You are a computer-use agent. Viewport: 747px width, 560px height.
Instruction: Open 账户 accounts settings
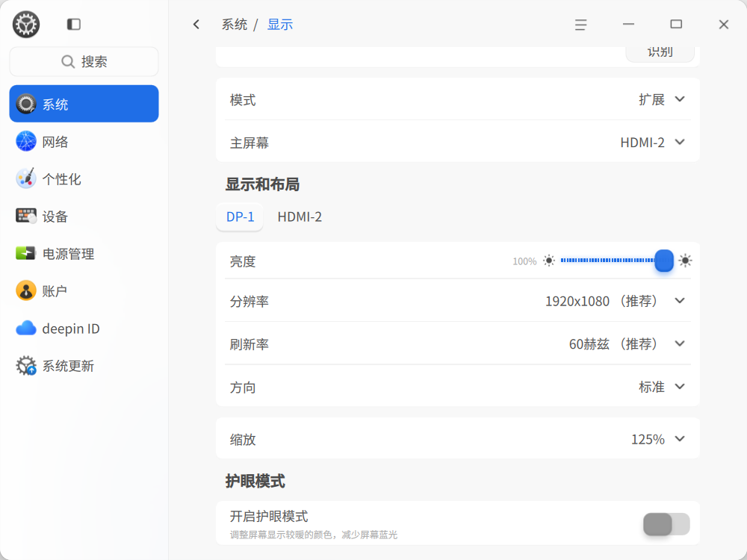point(84,291)
